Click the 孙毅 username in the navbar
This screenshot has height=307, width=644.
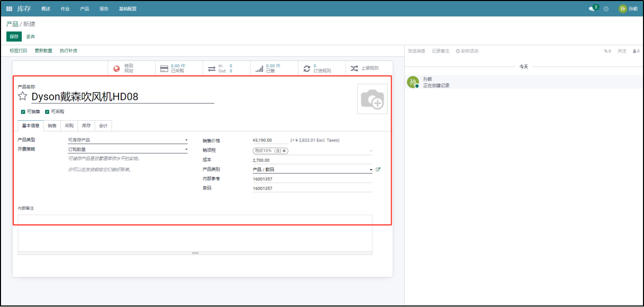[633, 9]
